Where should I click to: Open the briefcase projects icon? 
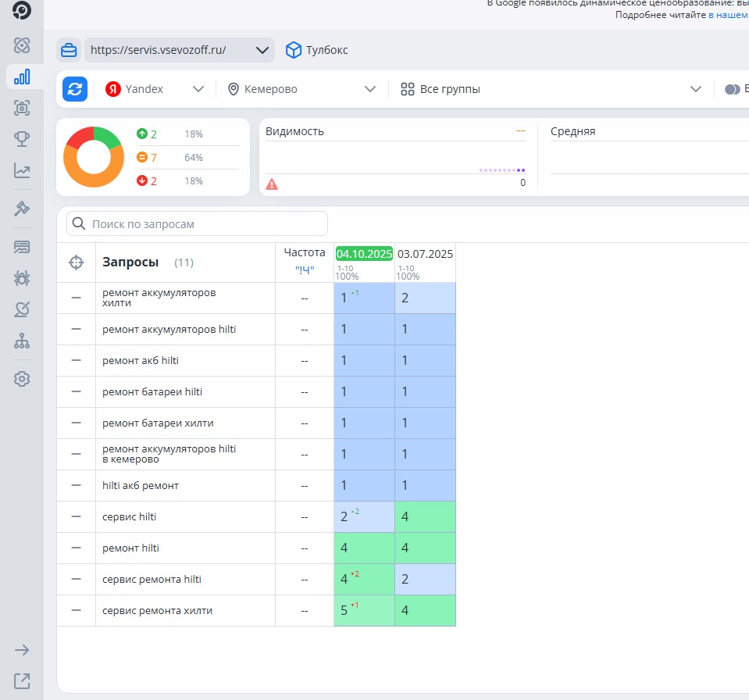pos(69,50)
